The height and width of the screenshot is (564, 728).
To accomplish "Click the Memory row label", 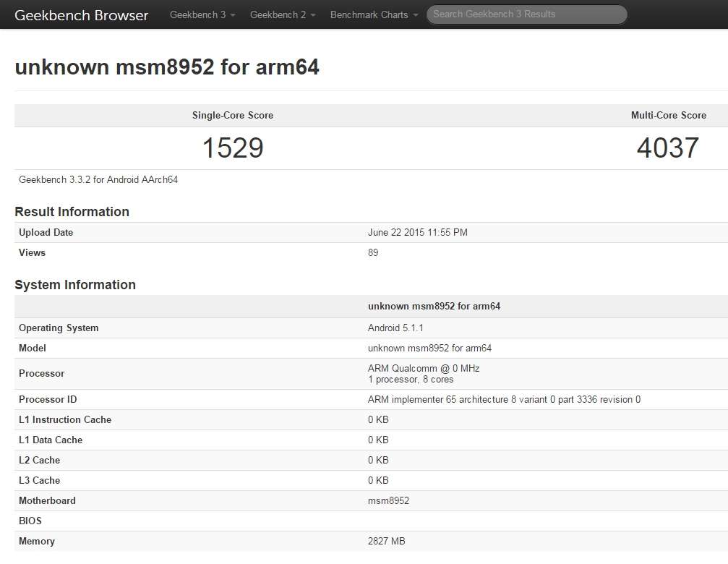I will (37, 542).
